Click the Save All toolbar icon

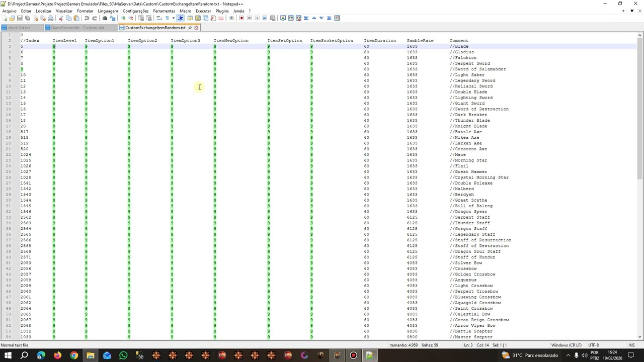point(27,18)
